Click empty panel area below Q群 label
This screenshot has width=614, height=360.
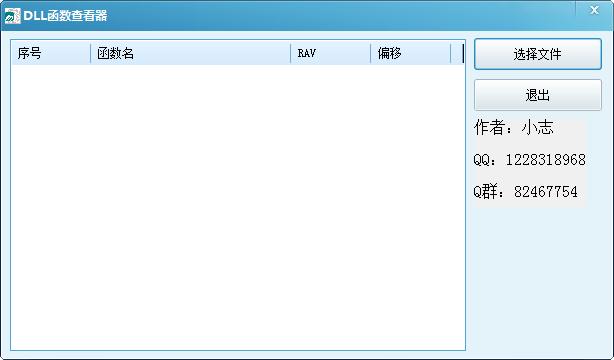click(x=538, y=278)
